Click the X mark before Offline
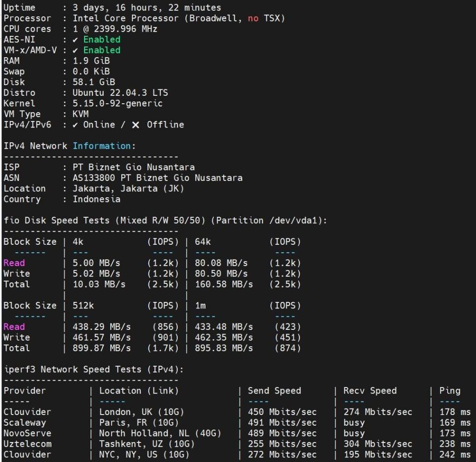The image size is (476, 462). pos(135,125)
